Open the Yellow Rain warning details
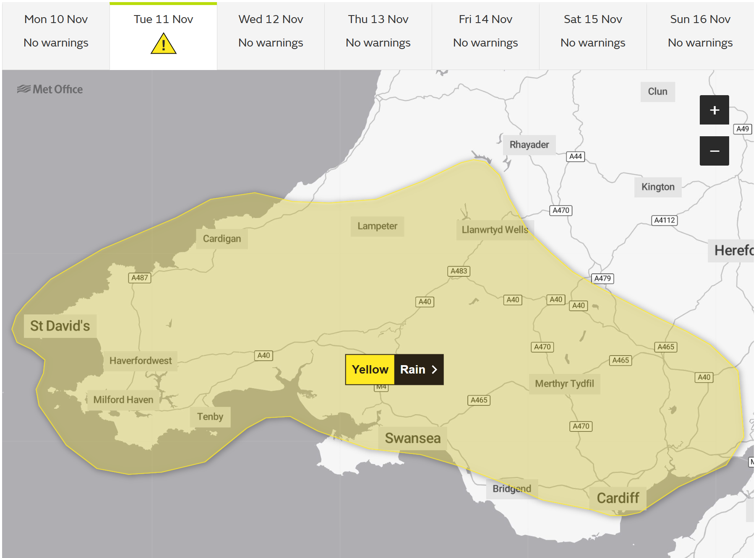Image resolution: width=756 pixels, height=558 pixels. [x=394, y=369]
